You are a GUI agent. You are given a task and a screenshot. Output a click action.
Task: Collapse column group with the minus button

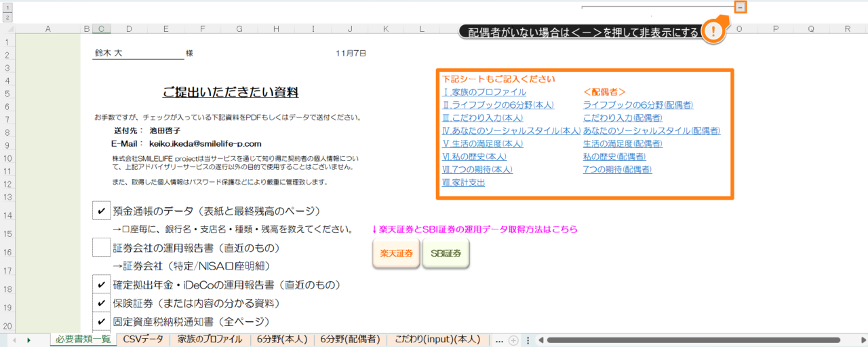tap(741, 7)
